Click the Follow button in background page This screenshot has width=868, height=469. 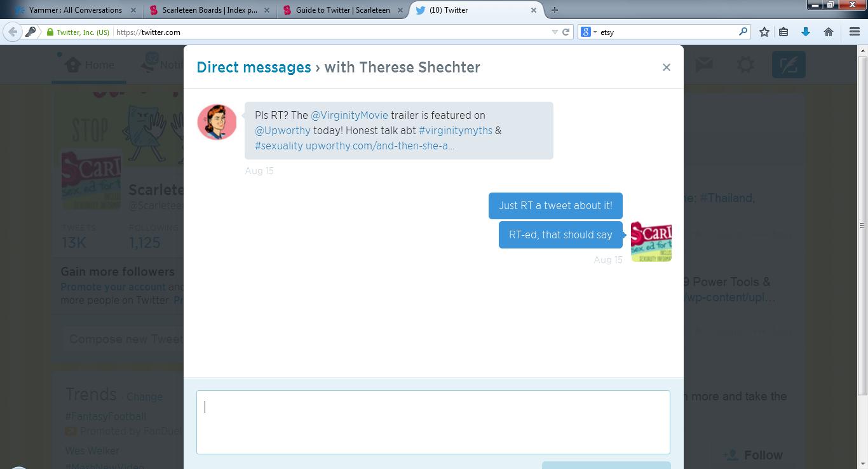[754, 455]
